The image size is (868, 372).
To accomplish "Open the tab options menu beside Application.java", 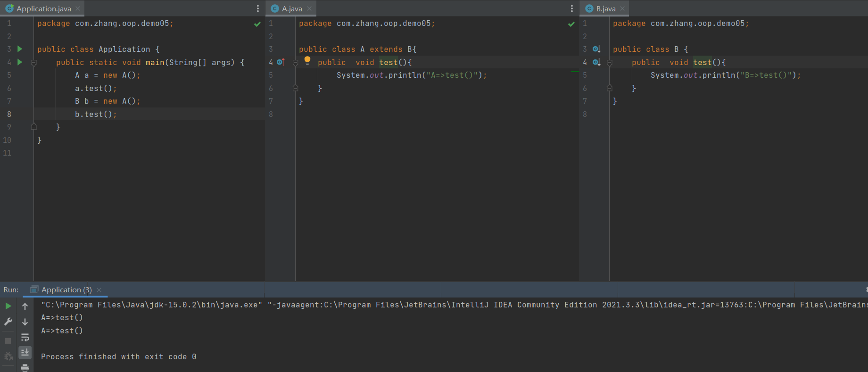I will point(258,8).
